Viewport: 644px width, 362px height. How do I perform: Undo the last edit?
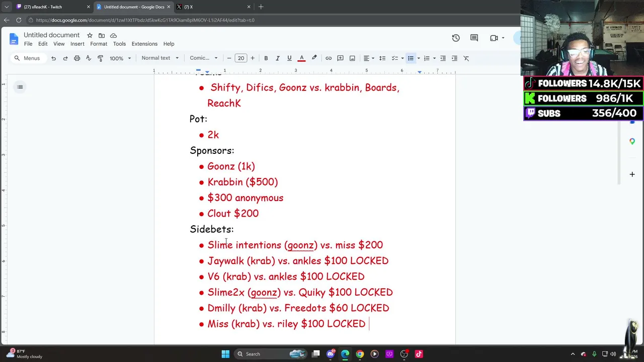[x=53, y=58]
